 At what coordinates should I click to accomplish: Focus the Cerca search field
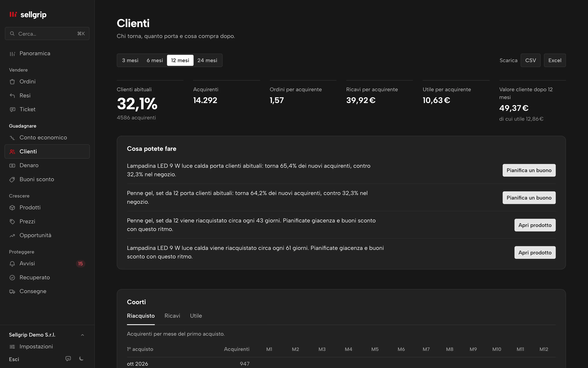coord(47,34)
